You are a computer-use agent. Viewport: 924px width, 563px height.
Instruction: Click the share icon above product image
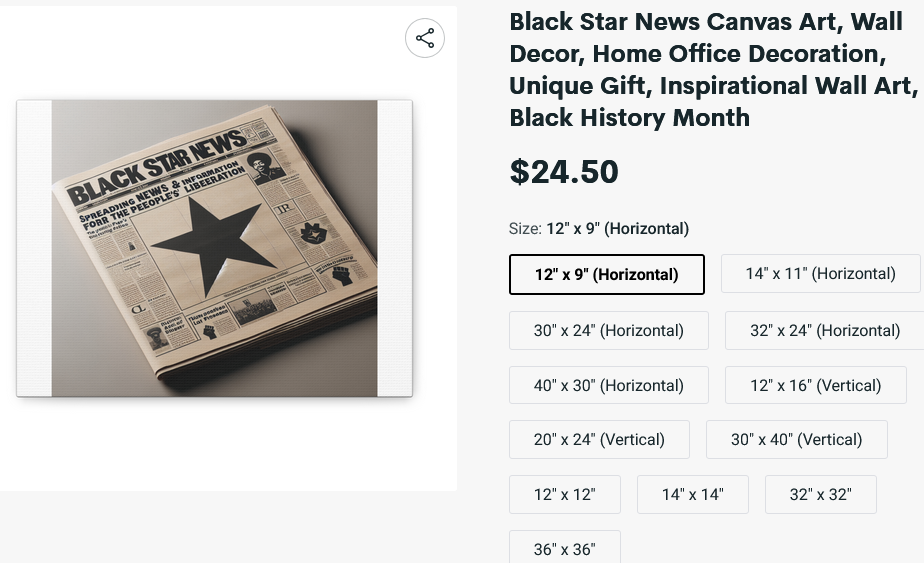[425, 38]
